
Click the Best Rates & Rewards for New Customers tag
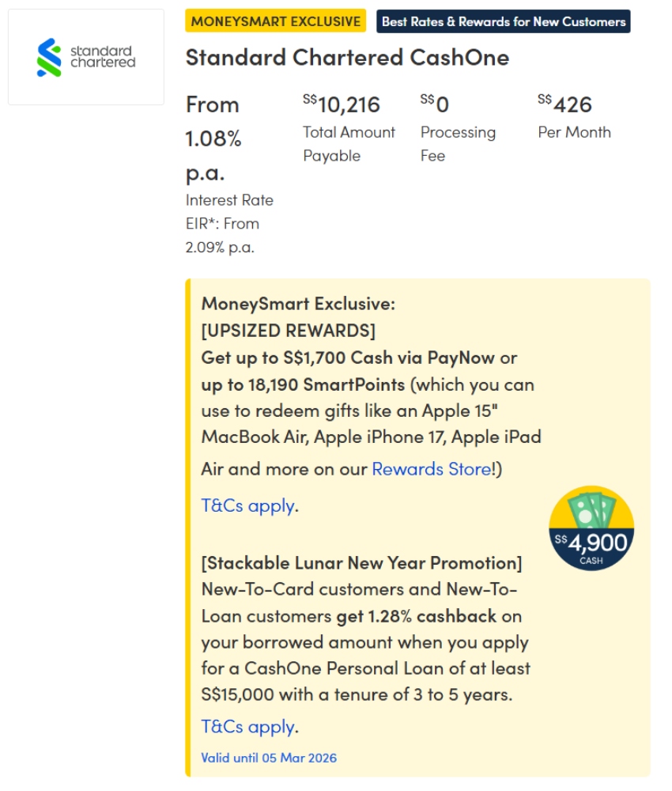coord(504,21)
